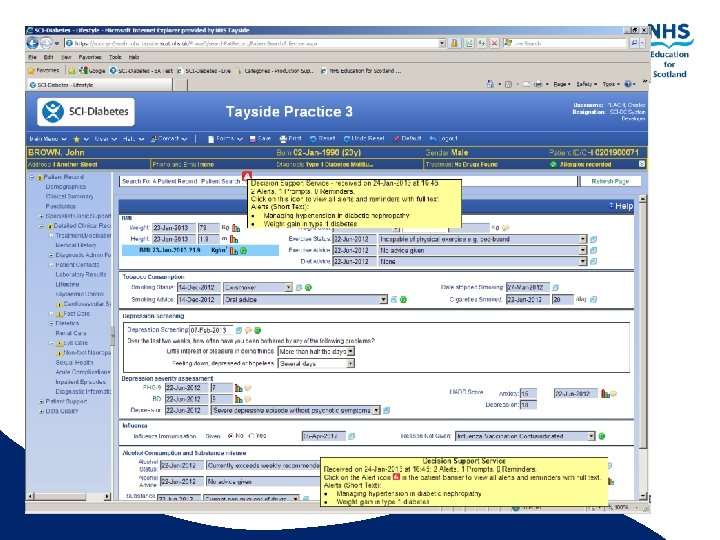This screenshot has width=720, height=540.
Task: Click the green icon next to BMI
Action: point(243,251)
